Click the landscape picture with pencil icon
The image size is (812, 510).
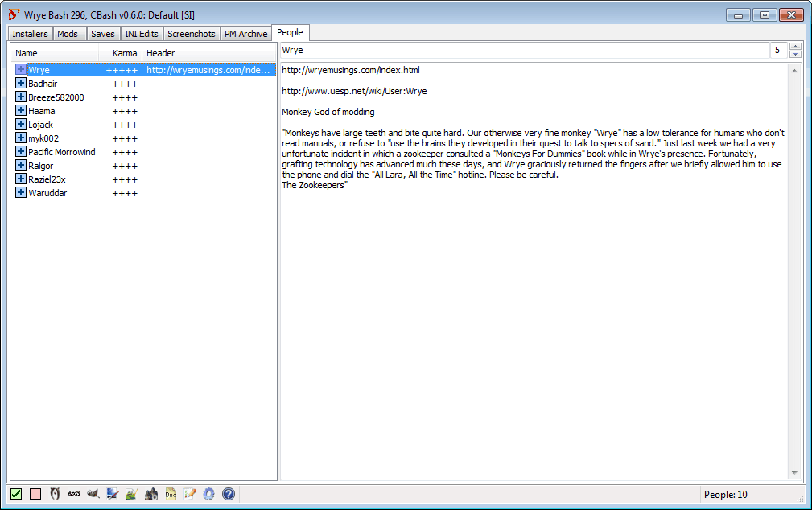pyautogui.click(x=131, y=494)
